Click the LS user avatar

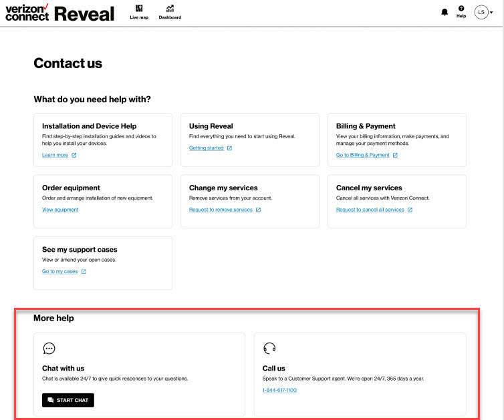coord(481,12)
